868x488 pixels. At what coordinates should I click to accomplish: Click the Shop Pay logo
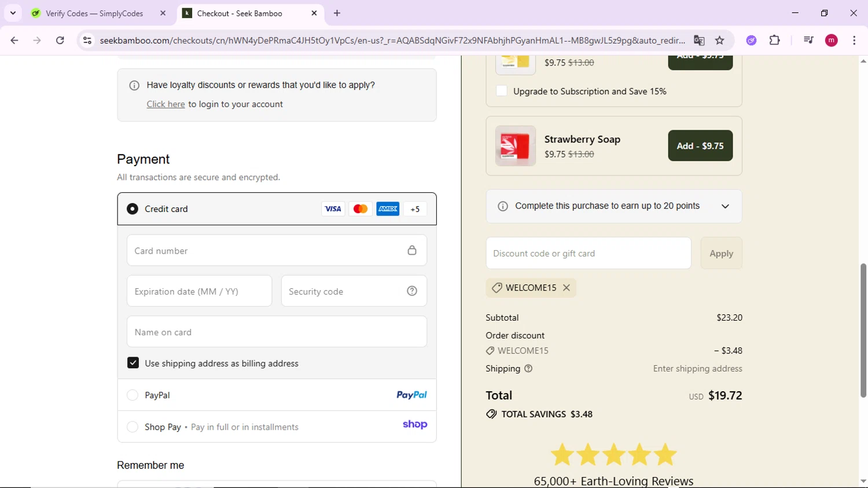click(415, 425)
